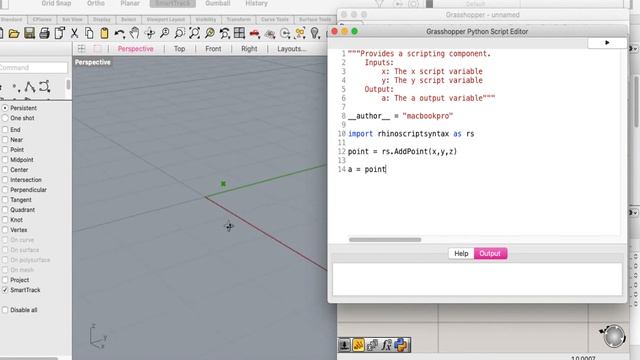Undo the last action with undo arrow
The width and height of the screenshot is (640, 360).
[119, 33]
